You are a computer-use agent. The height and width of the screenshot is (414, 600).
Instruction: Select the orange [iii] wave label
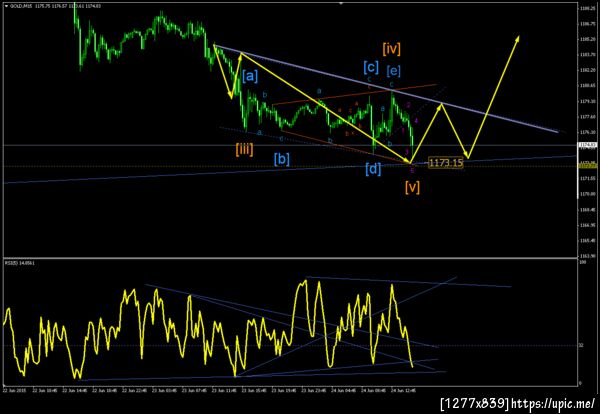[245, 150]
